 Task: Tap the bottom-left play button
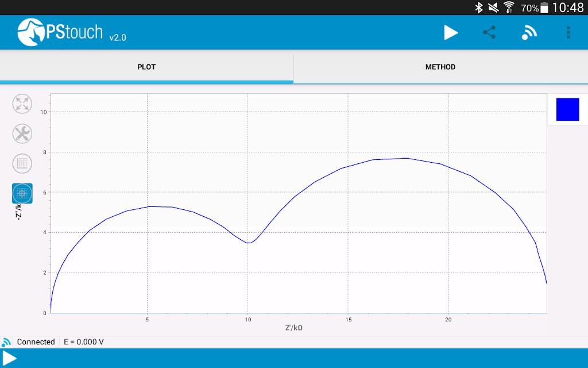[9, 358]
